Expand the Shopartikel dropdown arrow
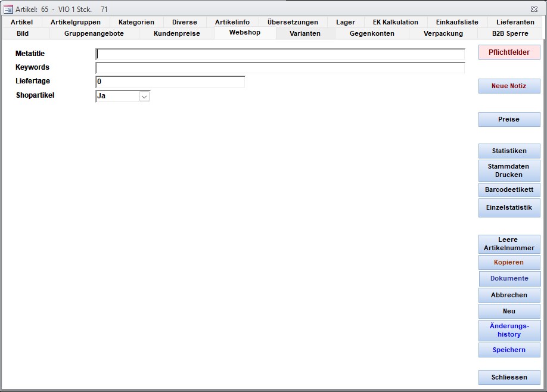This screenshot has width=547, height=392. point(144,96)
